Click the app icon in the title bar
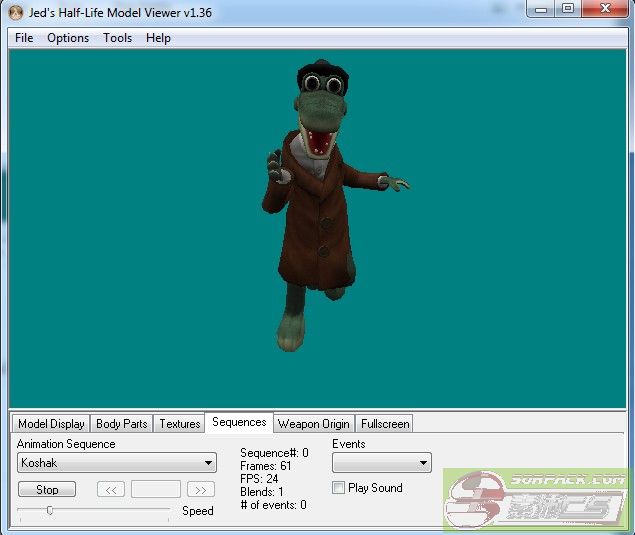The height and width of the screenshot is (535, 635). pyautogui.click(x=15, y=13)
